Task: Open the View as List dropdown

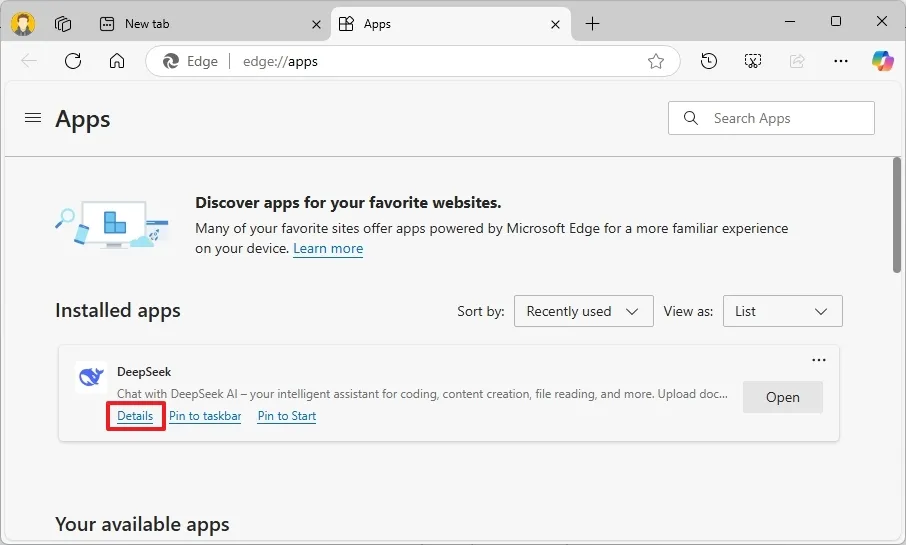Action: pos(782,311)
